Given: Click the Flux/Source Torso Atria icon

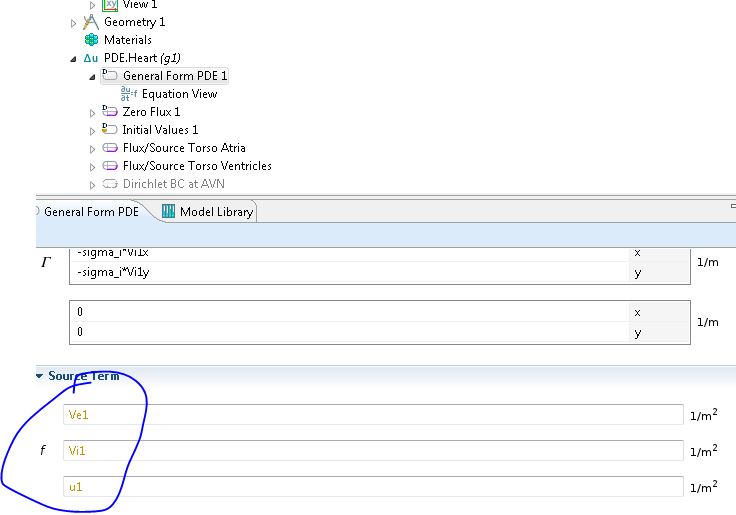Looking at the screenshot, I should point(110,148).
